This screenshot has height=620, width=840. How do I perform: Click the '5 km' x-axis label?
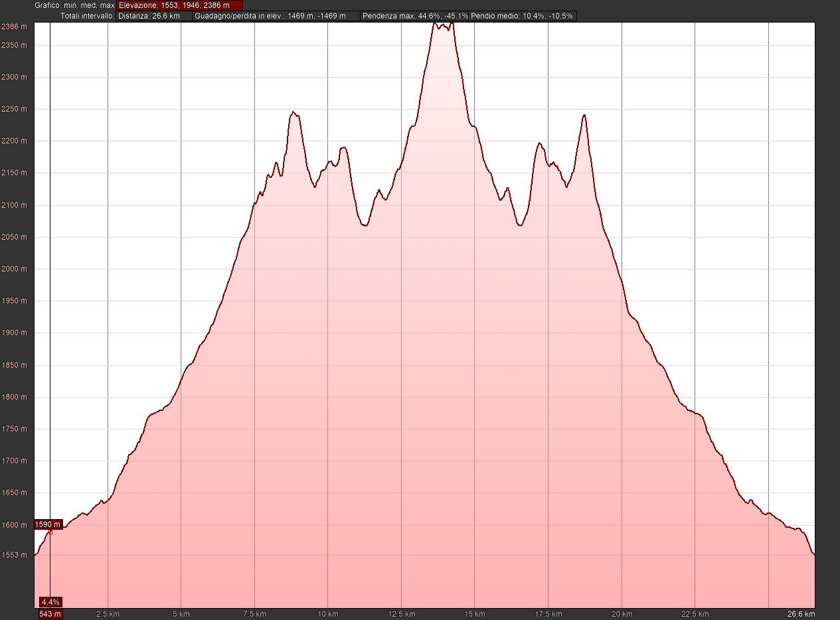coord(181,614)
